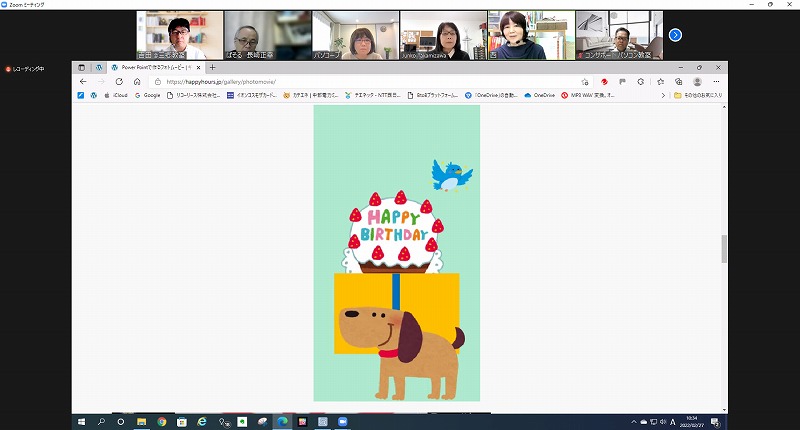Open Chrome from the Windows taskbar

pos(161,422)
